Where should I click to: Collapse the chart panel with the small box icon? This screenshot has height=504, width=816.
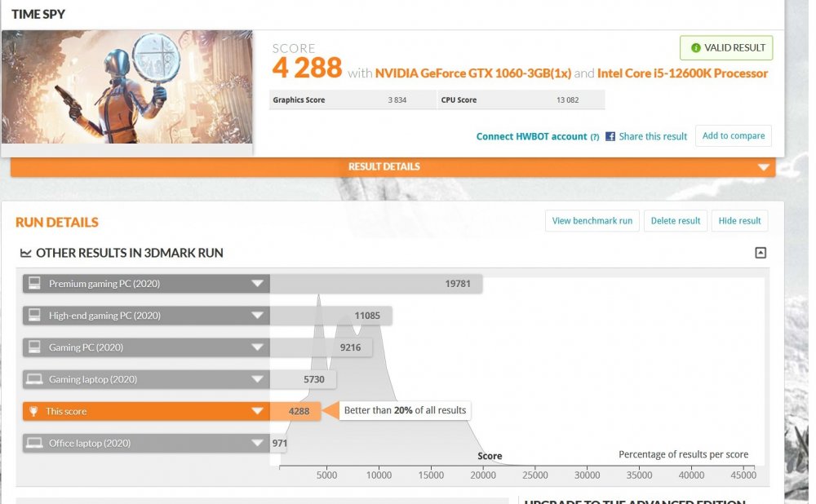click(x=761, y=253)
